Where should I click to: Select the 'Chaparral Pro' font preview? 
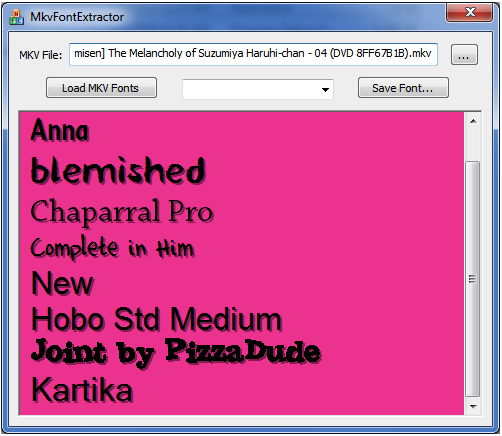122,213
